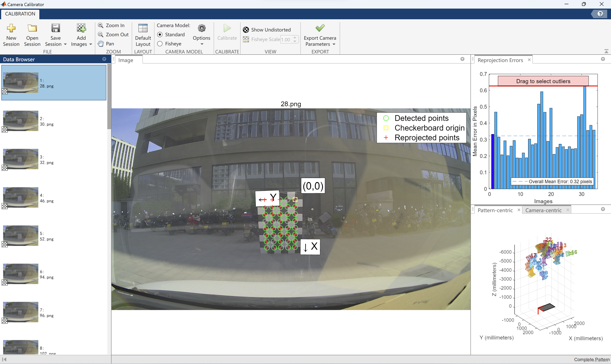Select the Standard camera model radio button
The height and width of the screenshot is (364, 611).
click(x=160, y=35)
